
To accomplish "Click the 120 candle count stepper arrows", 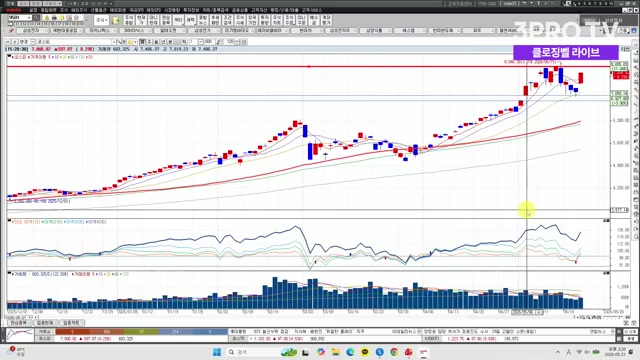I will 237,42.
